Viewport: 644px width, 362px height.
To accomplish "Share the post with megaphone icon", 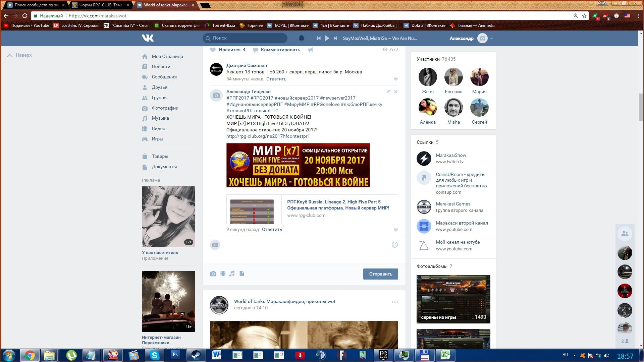I will (310, 50).
